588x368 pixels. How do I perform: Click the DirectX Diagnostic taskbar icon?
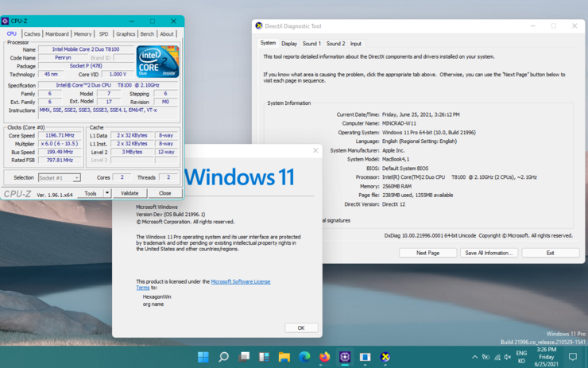[385, 357]
